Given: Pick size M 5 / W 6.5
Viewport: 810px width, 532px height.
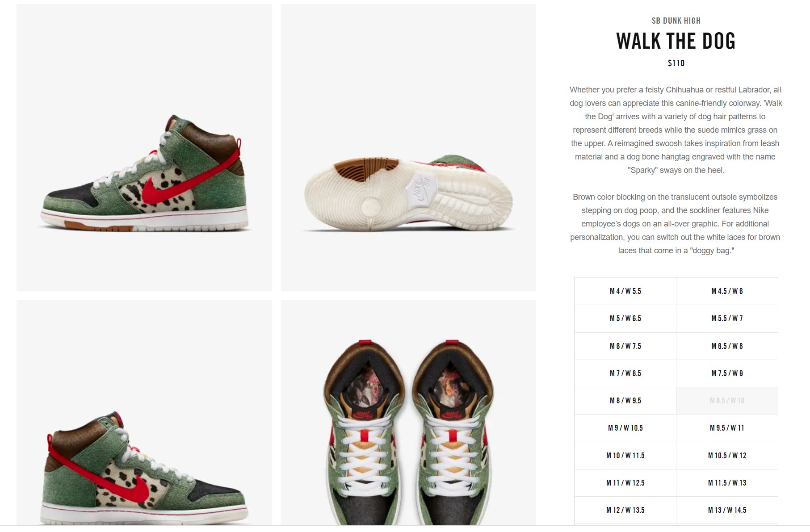Looking at the screenshot, I should (x=625, y=318).
